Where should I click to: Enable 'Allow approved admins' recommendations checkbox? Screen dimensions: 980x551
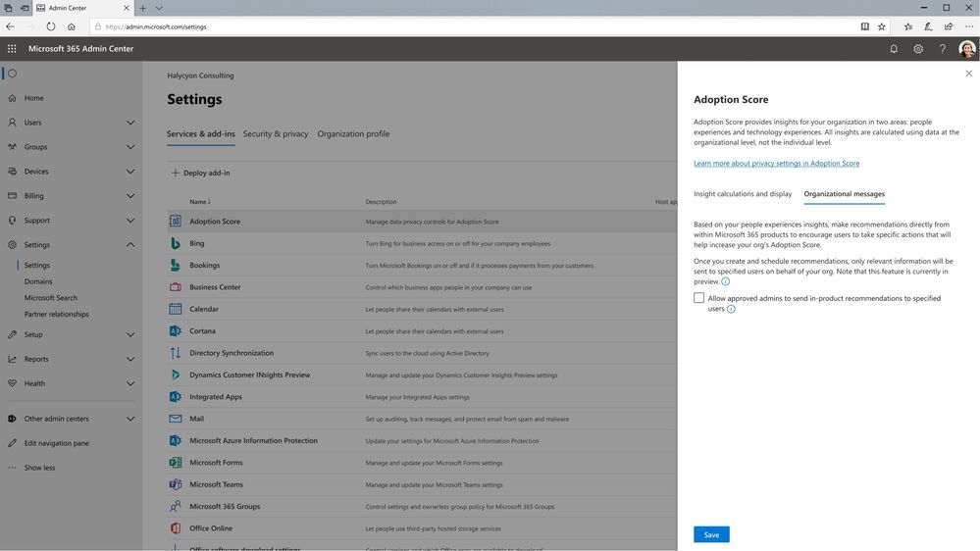click(x=698, y=298)
